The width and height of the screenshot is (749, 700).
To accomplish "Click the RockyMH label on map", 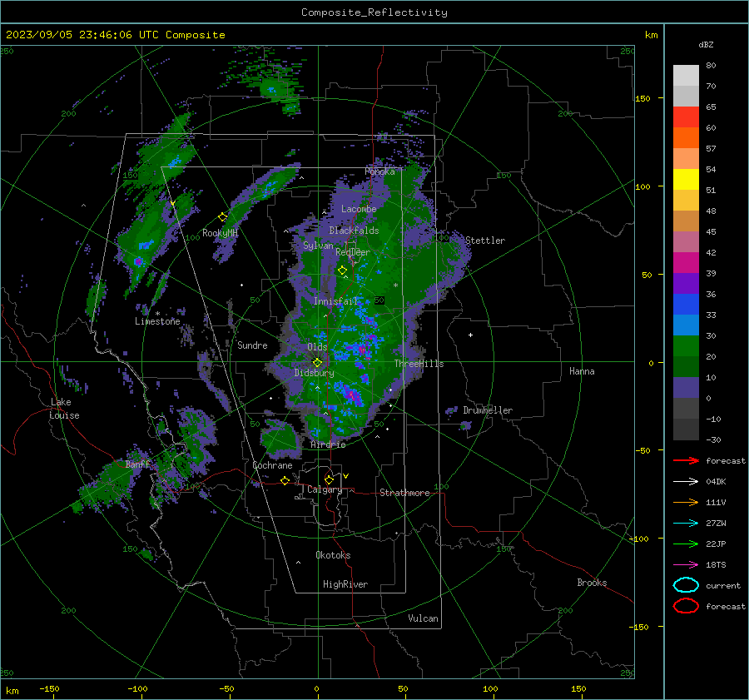I will pyautogui.click(x=220, y=233).
